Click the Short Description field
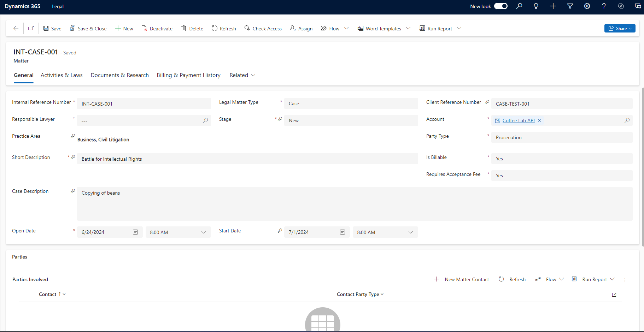Viewport: 644px width, 332px height. tap(247, 159)
